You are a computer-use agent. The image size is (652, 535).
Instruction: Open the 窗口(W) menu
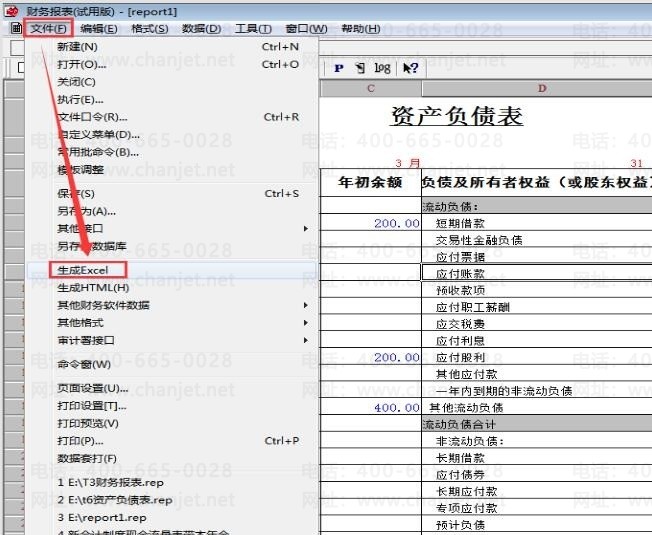coord(306,29)
